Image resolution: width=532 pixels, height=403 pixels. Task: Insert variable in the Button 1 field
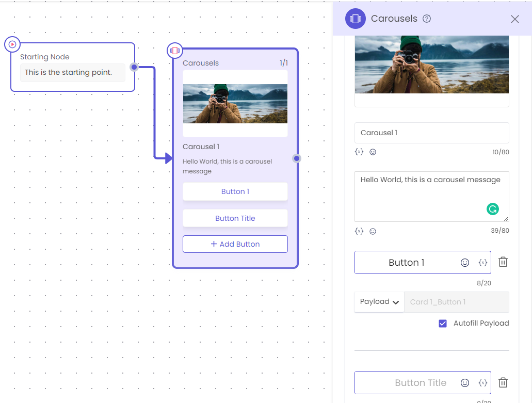pyautogui.click(x=483, y=263)
